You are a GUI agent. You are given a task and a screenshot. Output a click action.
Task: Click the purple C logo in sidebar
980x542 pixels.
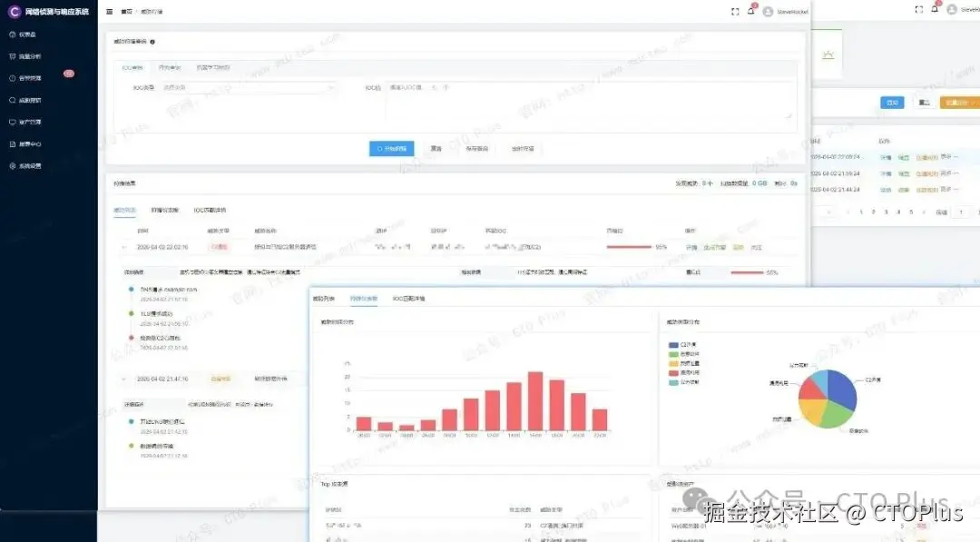pos(15,11)
